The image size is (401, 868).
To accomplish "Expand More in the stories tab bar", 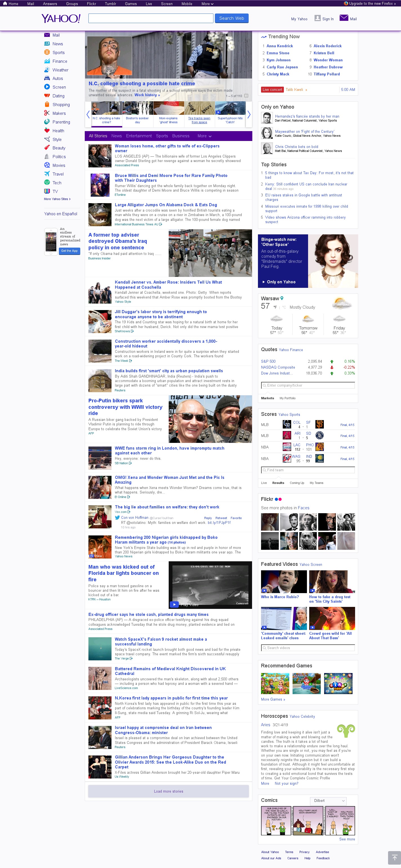I will (x=204, y=136).
